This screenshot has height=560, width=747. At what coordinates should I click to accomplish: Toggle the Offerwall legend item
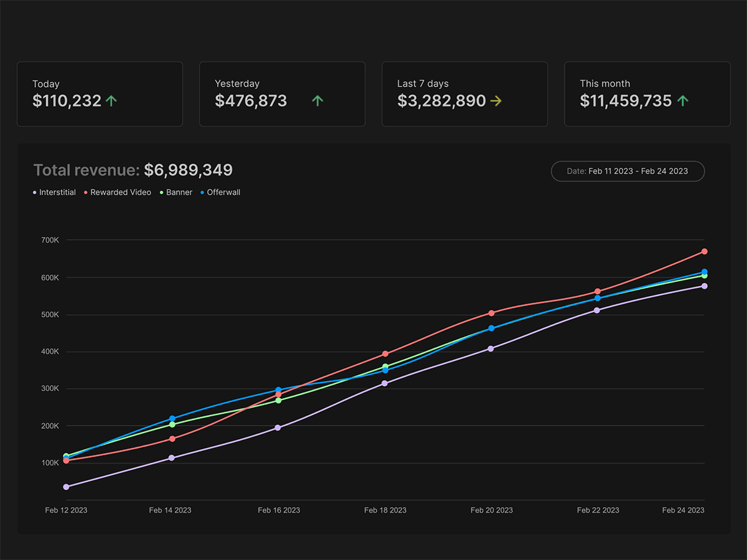click(220, 192)
